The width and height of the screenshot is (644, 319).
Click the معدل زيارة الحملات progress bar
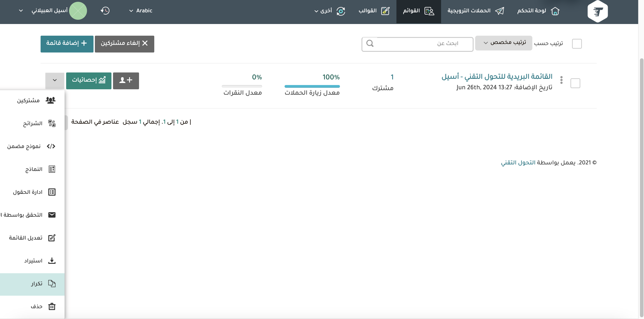tap(312, 86)
